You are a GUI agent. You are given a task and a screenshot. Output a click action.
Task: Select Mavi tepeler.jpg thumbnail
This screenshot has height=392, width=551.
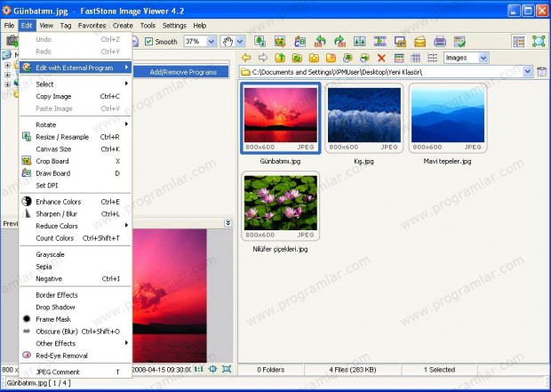click(x=448, y=118)
